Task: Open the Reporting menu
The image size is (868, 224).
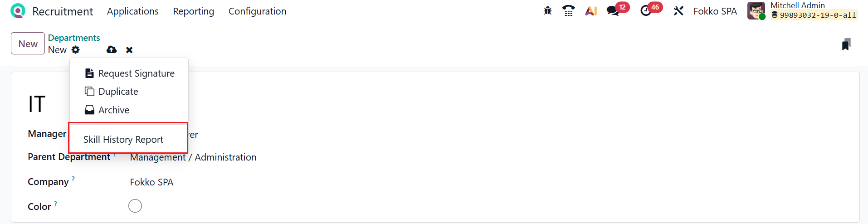Action: 194,11
